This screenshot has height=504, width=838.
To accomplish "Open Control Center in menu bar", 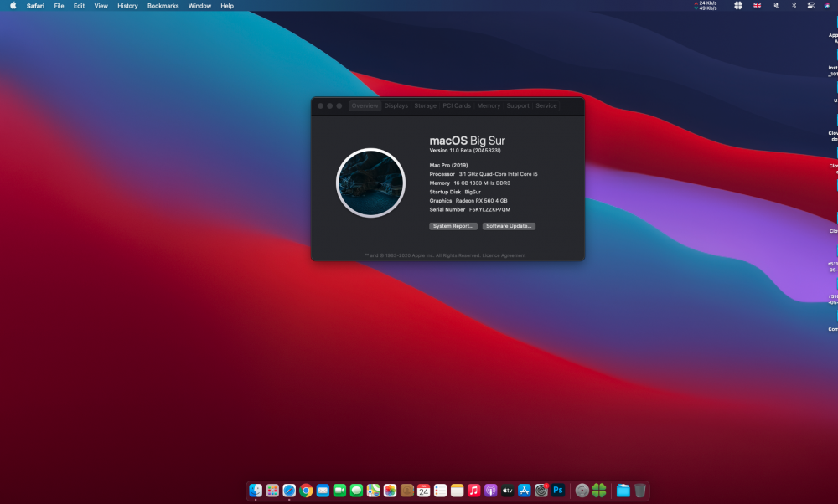I will click(x=810, y=5).
